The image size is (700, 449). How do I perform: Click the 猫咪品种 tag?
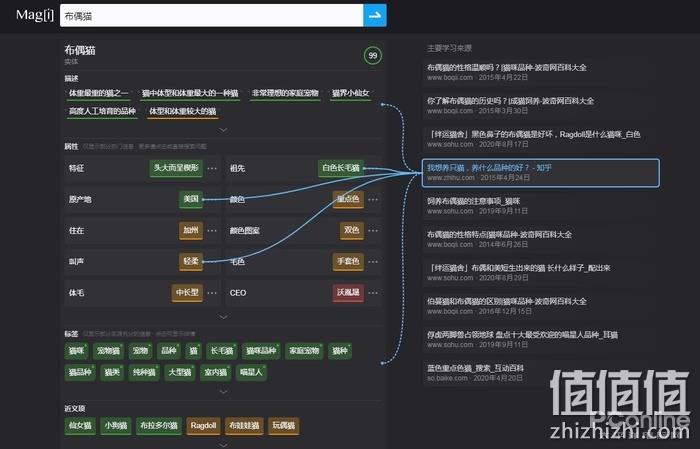(261, 351)
